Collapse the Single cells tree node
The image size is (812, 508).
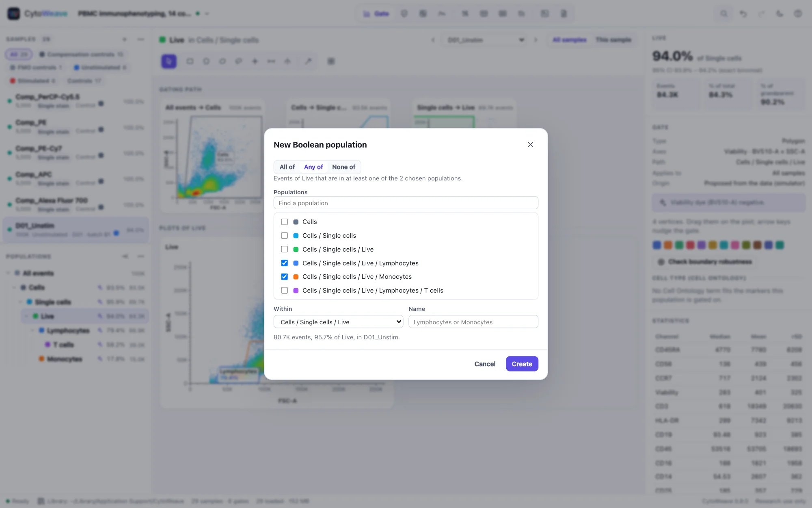[x=21, y=302]
